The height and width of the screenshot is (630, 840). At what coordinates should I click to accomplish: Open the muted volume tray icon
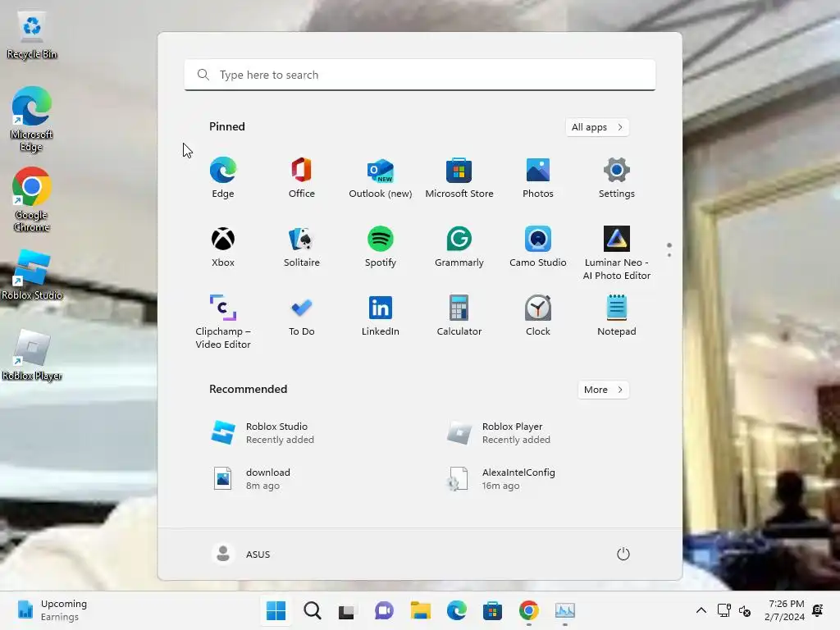click(745, 610)
